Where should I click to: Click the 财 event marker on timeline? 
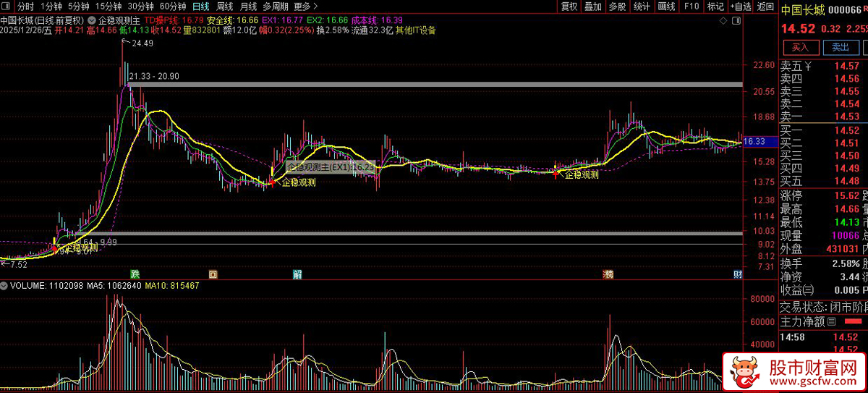737,274
